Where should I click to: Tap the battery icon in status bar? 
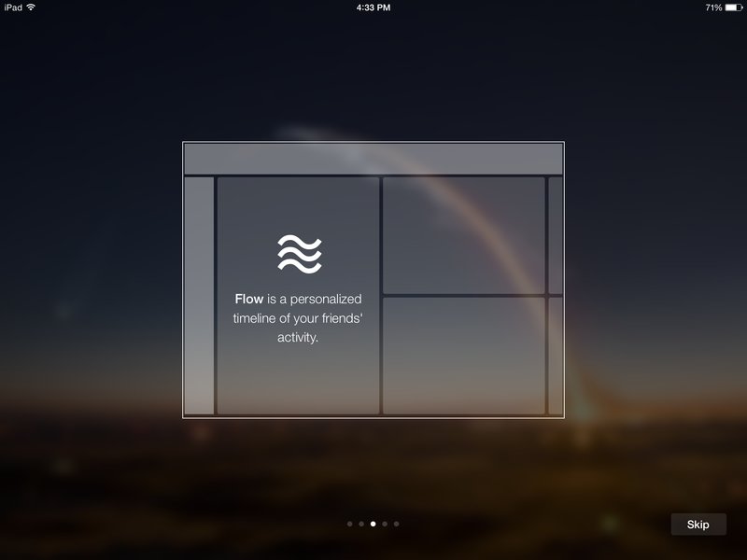click(734, 7)
